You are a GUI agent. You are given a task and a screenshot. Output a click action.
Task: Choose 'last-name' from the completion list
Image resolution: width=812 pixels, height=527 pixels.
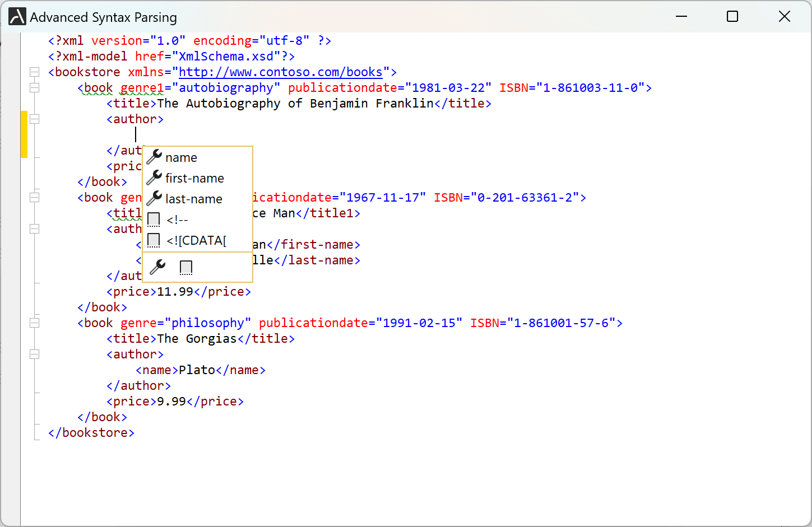[198, 199]
